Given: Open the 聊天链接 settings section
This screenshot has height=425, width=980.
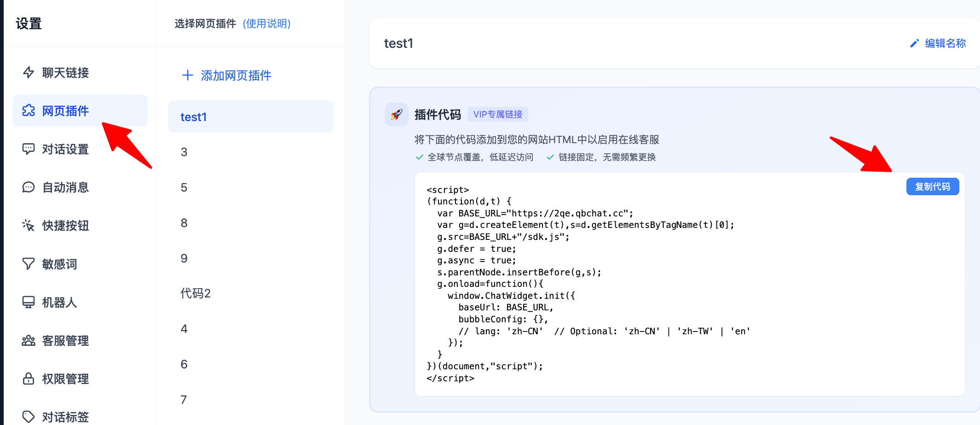Looking at the screenshot, I should [80, 72].
